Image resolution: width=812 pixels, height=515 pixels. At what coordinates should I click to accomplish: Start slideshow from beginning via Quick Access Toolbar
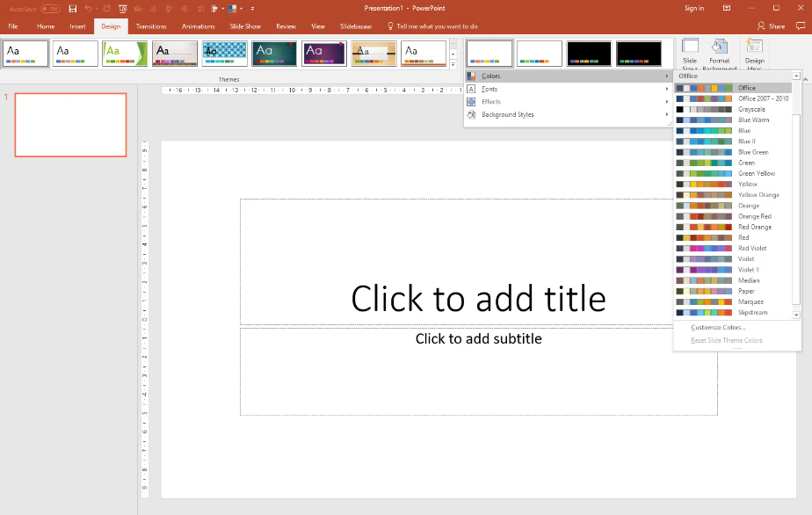(121, 8)
